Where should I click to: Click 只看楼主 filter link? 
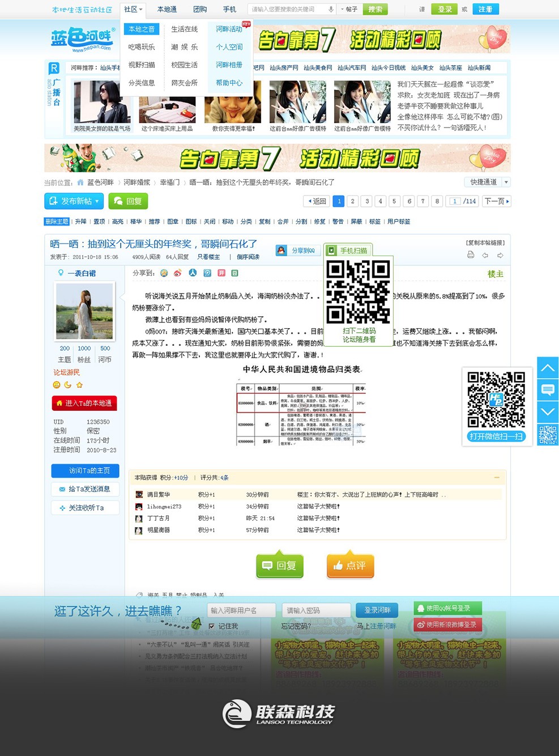208,257
